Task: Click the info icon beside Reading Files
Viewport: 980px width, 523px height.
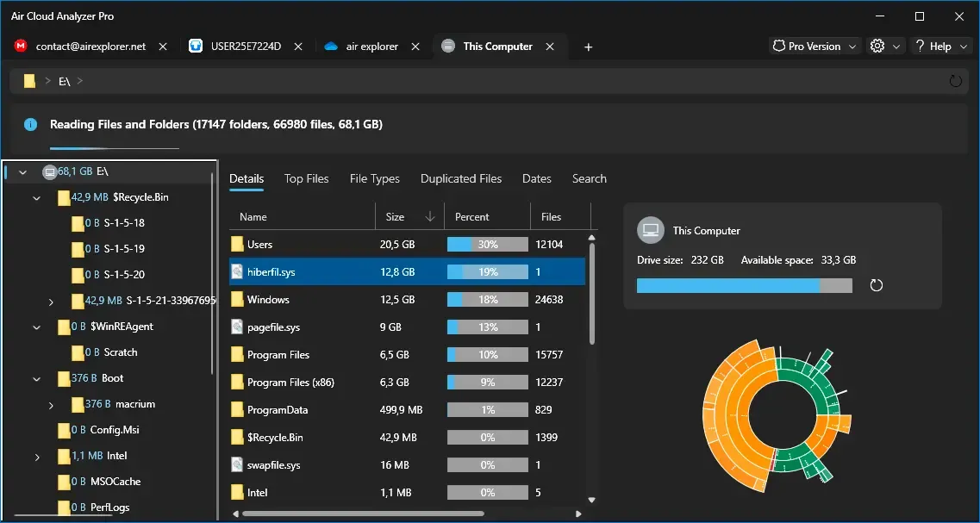Action: click(30, 124)
